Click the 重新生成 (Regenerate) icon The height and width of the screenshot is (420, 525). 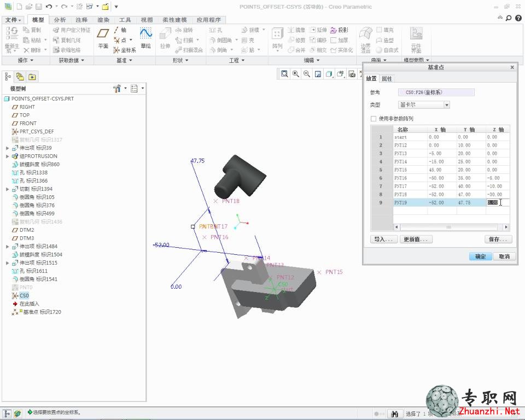[x=11, y=39]
